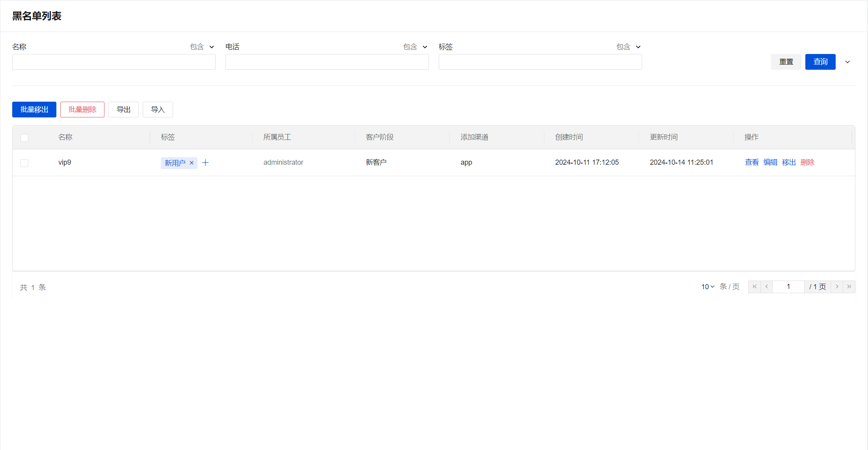
Task: Open 电话 filter 包含 dropdown
Action: tap(415, 47)
